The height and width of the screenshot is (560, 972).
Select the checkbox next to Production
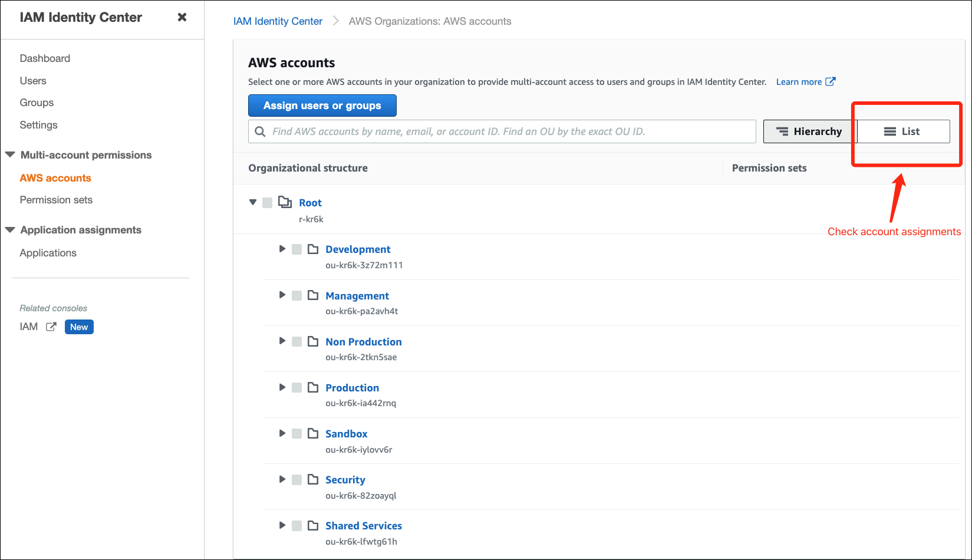click(296, 387)
